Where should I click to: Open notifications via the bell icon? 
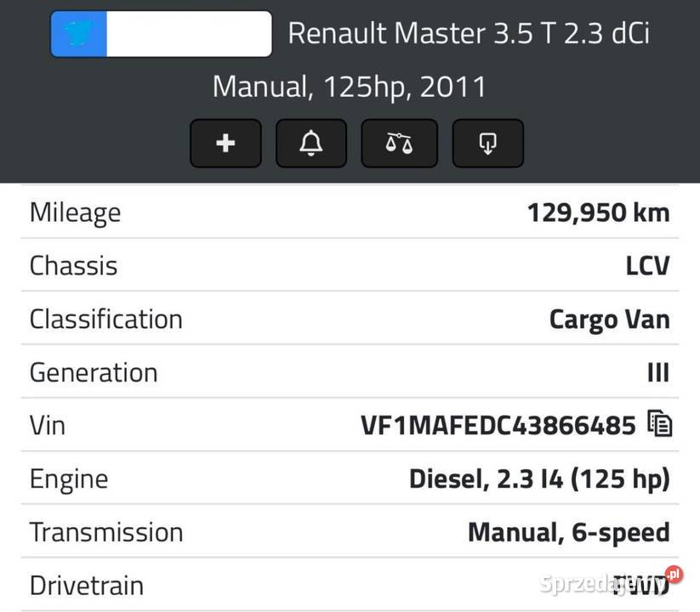click(x=311, y=143)
